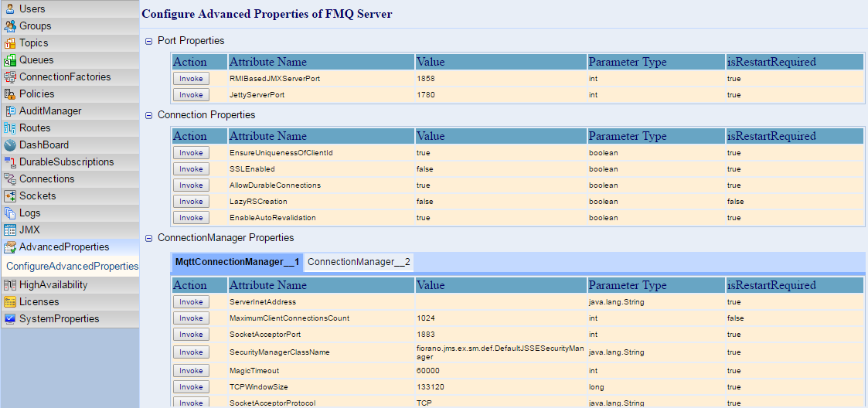Screen dimensions: 868x408
Task: Collapse the Port Properties section
Action: pos(148,41)
